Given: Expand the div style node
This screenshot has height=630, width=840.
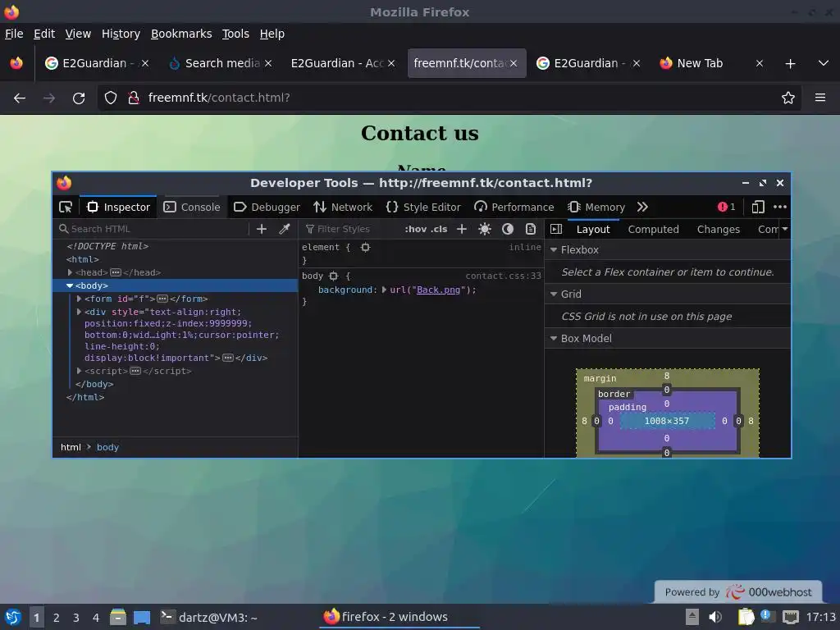Looking at the screenshot, I should [x=79, y=312].
